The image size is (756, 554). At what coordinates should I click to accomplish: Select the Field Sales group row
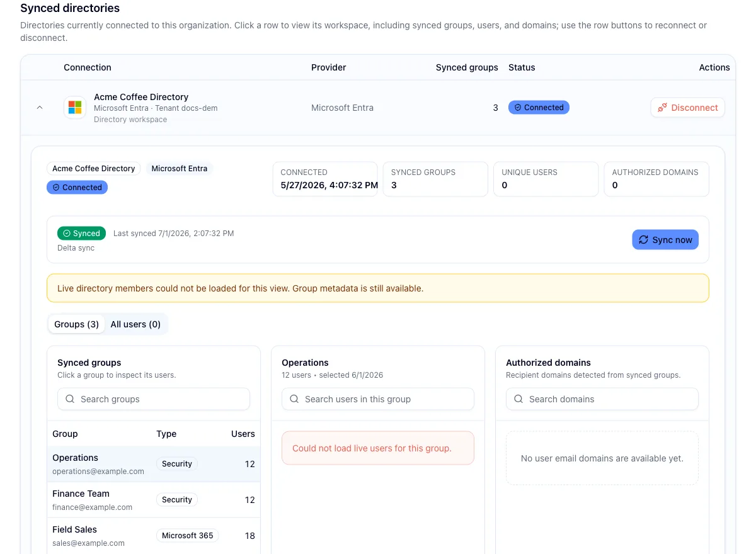(x=154, y=536)
